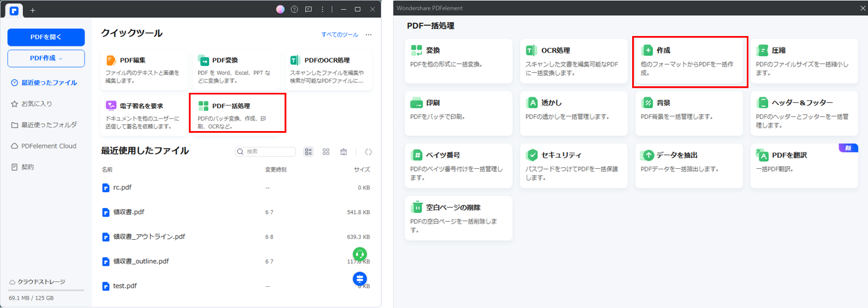Switch recent files to list view

click(x=308, y=152)
